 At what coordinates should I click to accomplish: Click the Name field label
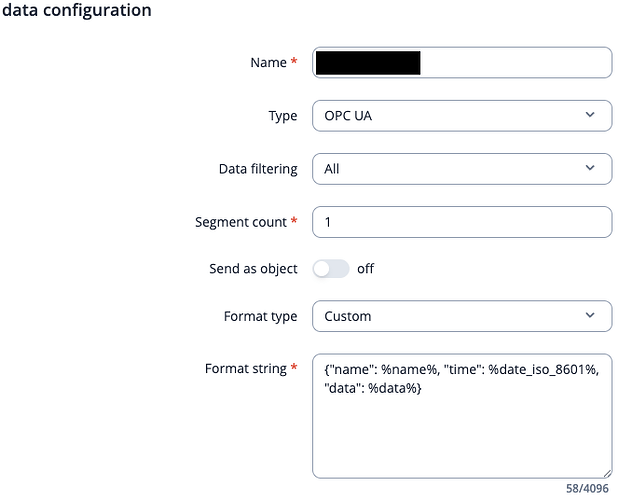coord(268,62)
